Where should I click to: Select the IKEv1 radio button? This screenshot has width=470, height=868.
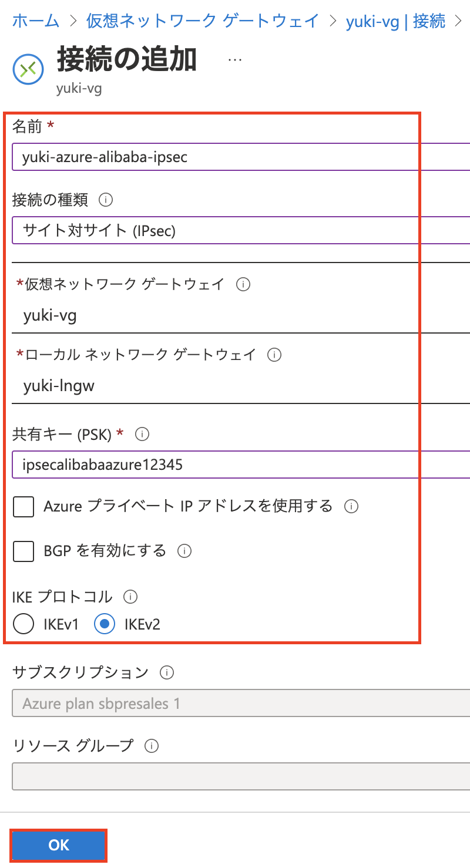point(23,625)
